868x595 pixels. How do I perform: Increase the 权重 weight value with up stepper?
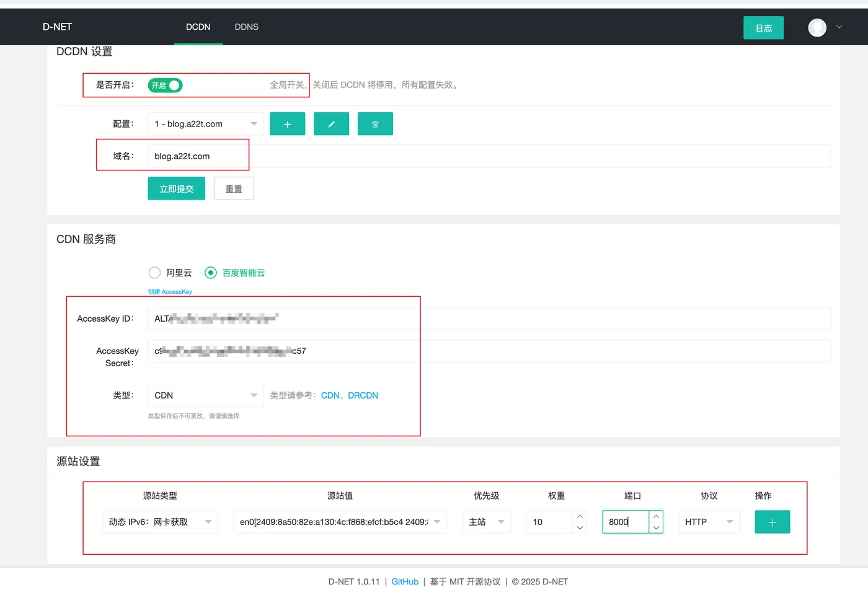point(580,516)
